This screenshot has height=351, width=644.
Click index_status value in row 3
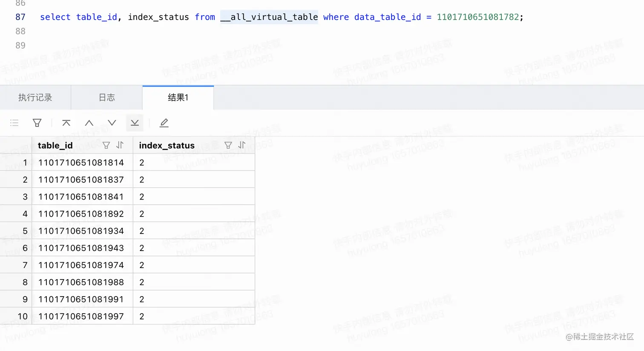click(194, 197)
